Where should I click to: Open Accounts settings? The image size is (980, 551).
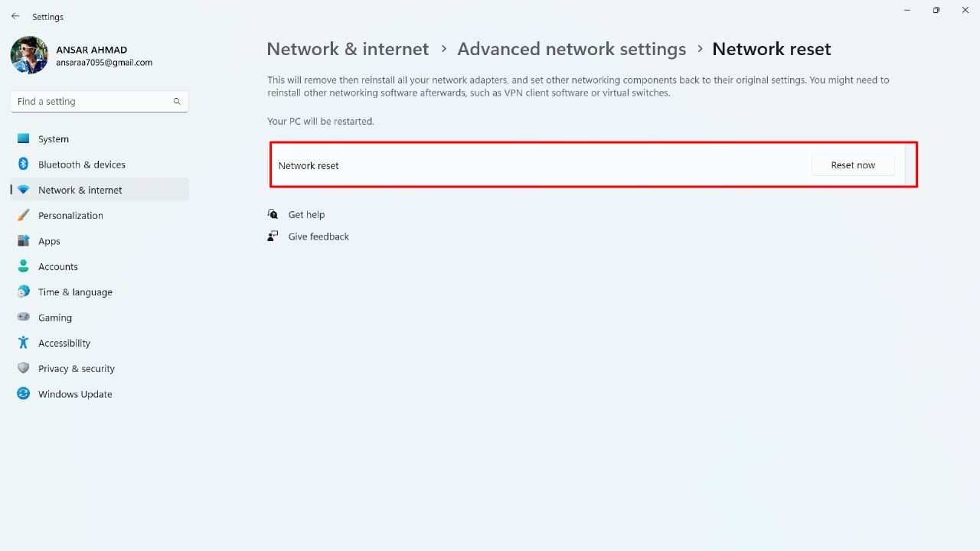[x=23, y=266]
